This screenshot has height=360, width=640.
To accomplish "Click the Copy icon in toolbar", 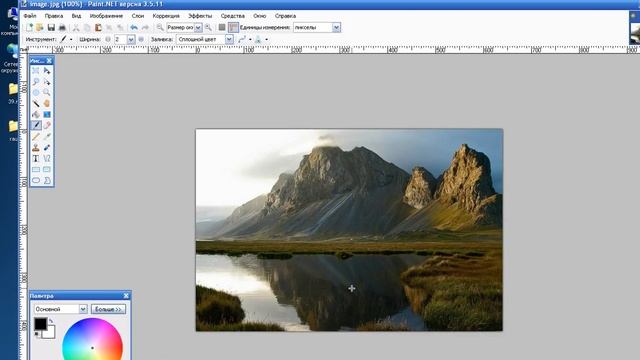I will [87, 27].
